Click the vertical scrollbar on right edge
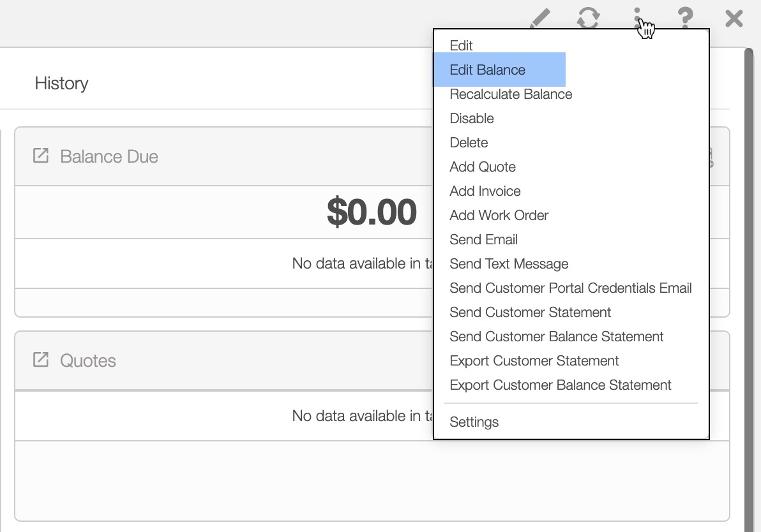This screenshot has width=761, height=532. coord(748,287)
